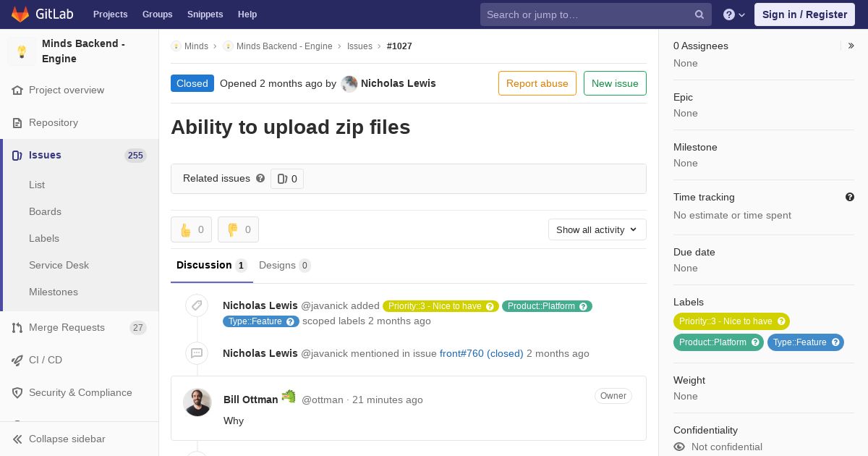Screen dimensions: 868x456
Task: Collapse the right sidebar with double arrow
Action: tap(851, 46)
